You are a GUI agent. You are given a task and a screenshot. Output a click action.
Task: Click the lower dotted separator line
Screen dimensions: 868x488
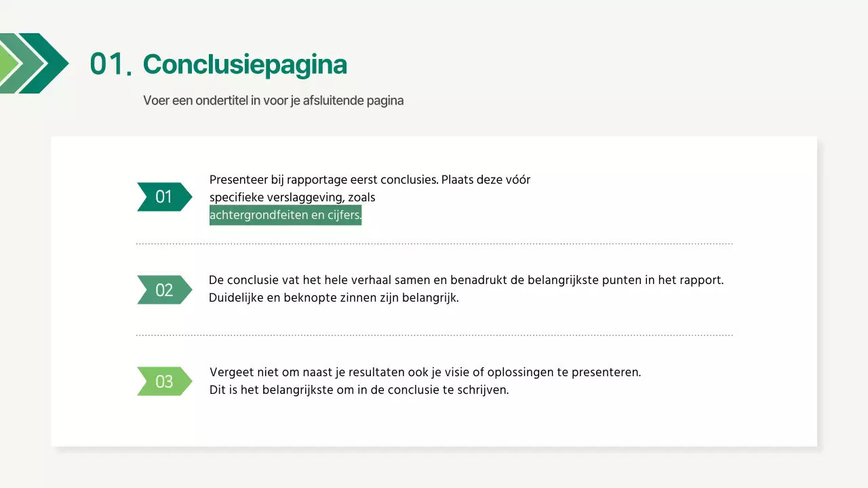click(434, 333)
